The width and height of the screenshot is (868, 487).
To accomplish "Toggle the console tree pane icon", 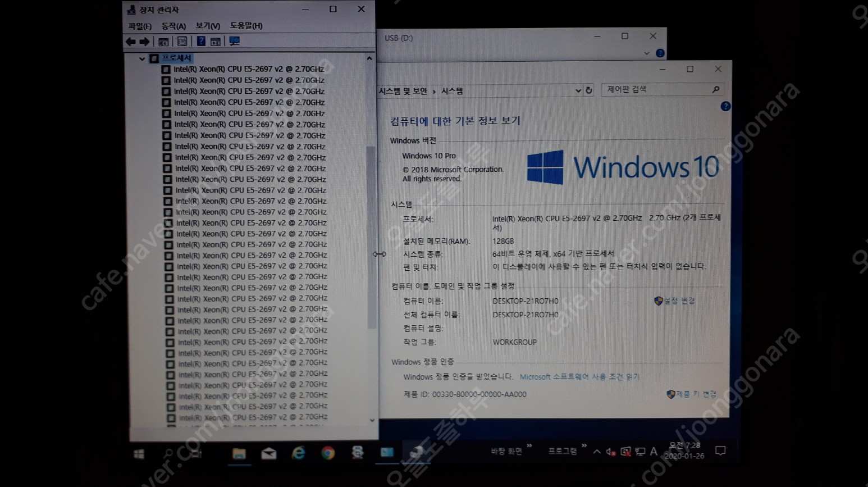I will (x=163, y=42).
